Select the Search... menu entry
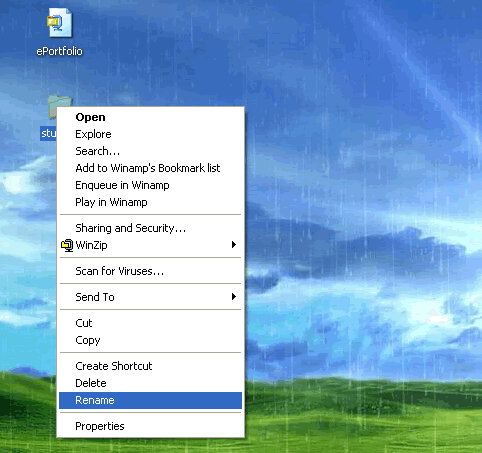Screen dimensions: 482x453 click(150, 151)
